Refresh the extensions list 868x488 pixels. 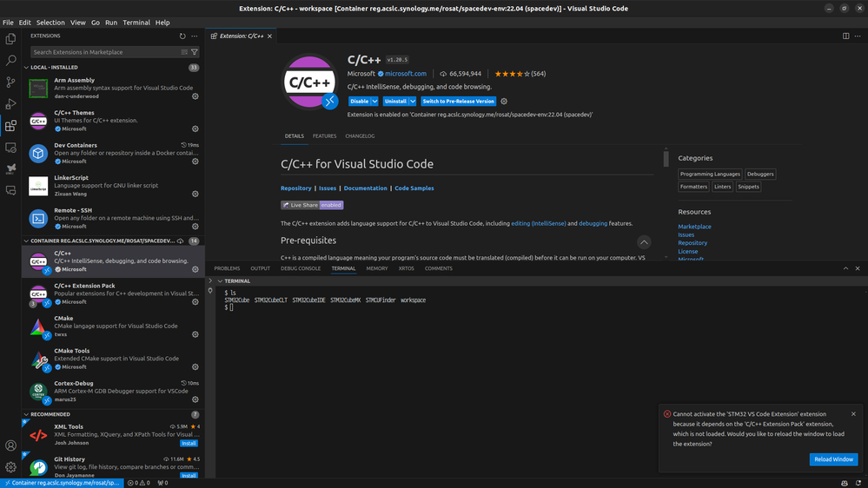coord(182,36)
